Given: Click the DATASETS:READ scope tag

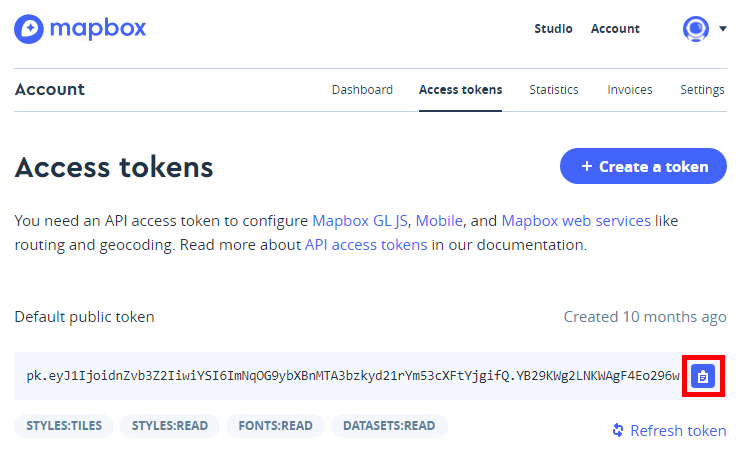Looking at the screenshot, I should 389,426.
